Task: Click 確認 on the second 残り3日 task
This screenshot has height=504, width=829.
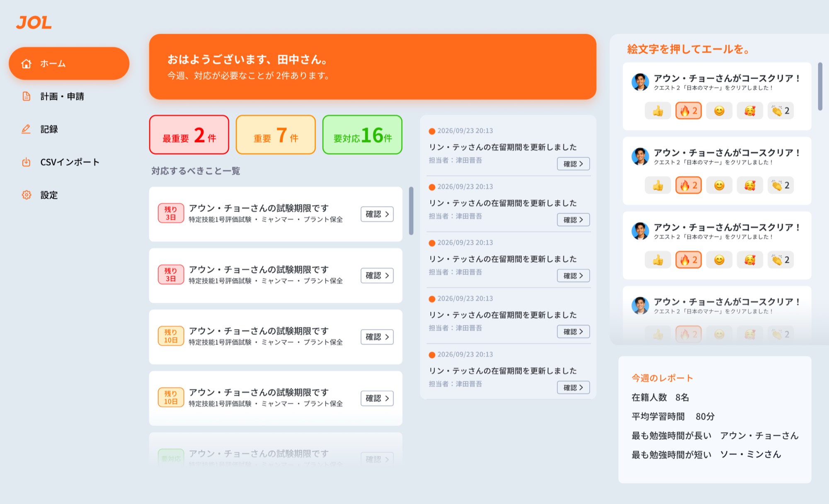Action: (377, 276)
